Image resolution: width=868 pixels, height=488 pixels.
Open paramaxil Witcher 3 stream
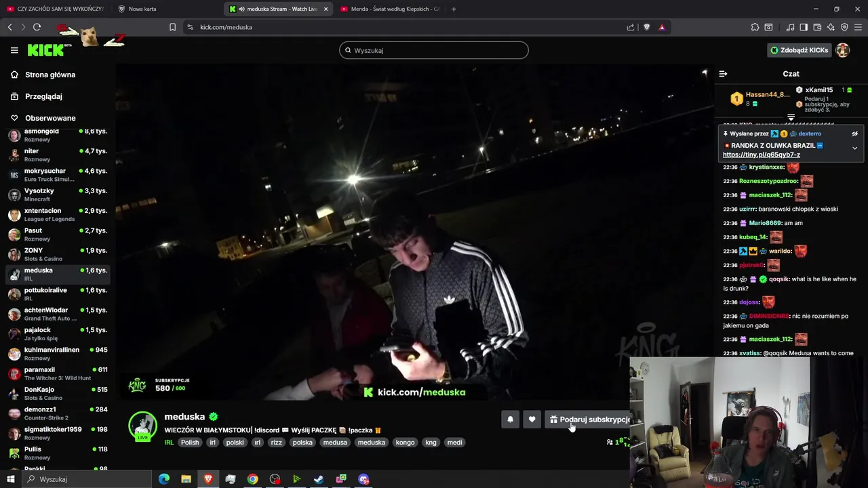point(58,373)
